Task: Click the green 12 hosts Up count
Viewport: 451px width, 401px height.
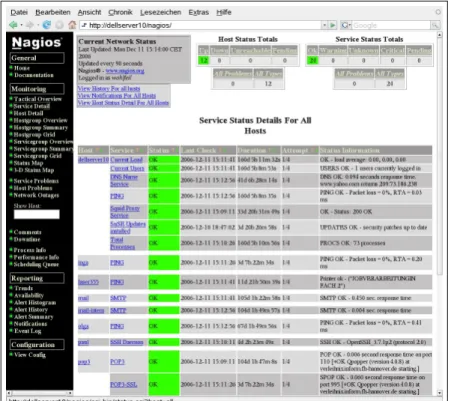Action: (x=203, y=60)
